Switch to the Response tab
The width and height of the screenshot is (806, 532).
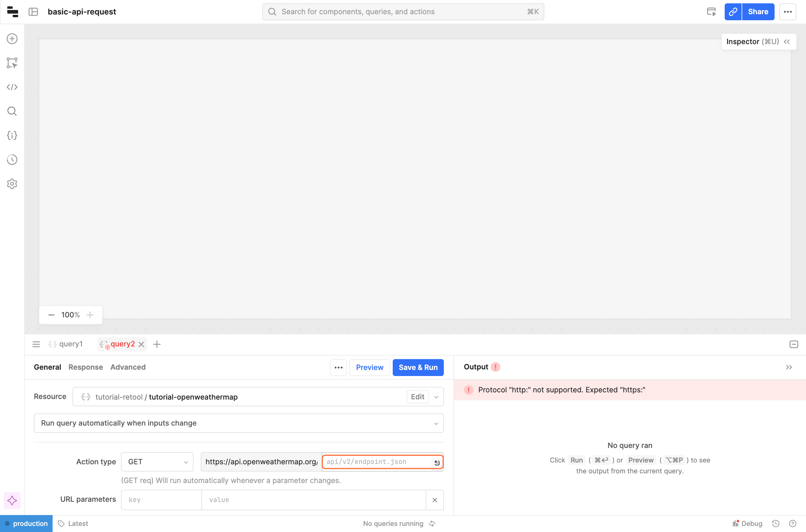[86, 367]
